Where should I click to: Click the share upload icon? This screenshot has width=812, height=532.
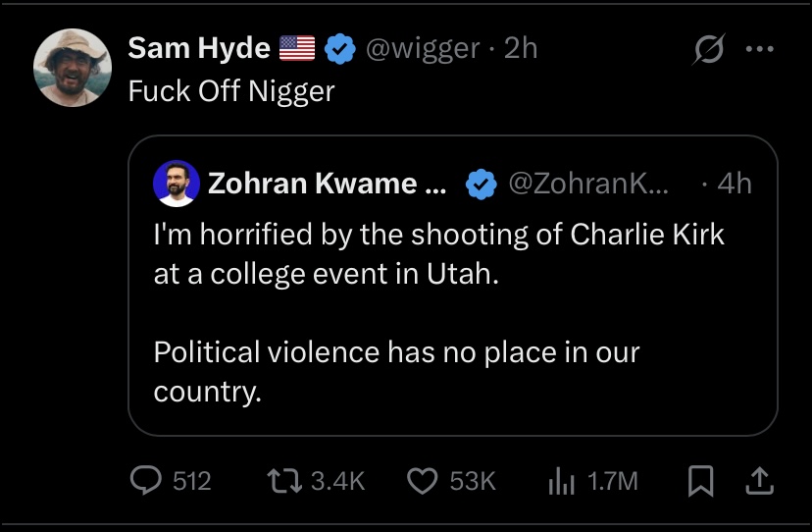click(x=761, y=480)
